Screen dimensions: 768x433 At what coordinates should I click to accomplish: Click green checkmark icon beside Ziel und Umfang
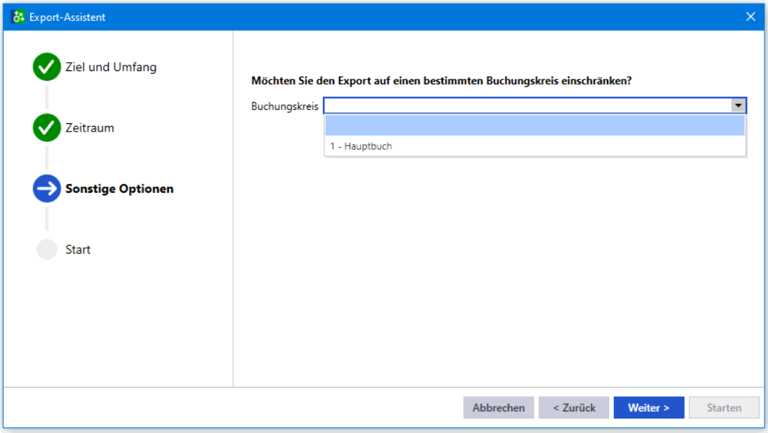47,67
